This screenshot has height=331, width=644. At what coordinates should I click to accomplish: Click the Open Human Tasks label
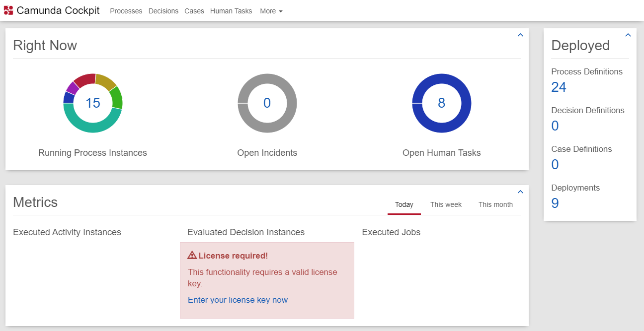pyautogui.click(x=442, y=153)
